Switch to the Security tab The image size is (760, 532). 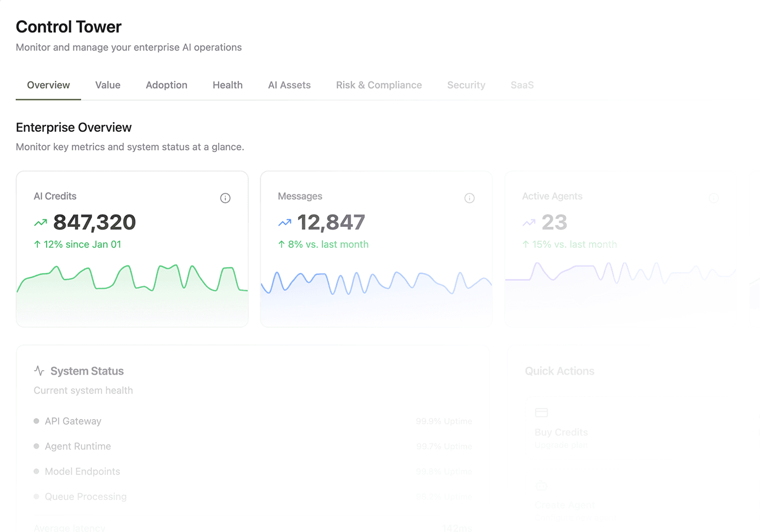coord(466,85)
